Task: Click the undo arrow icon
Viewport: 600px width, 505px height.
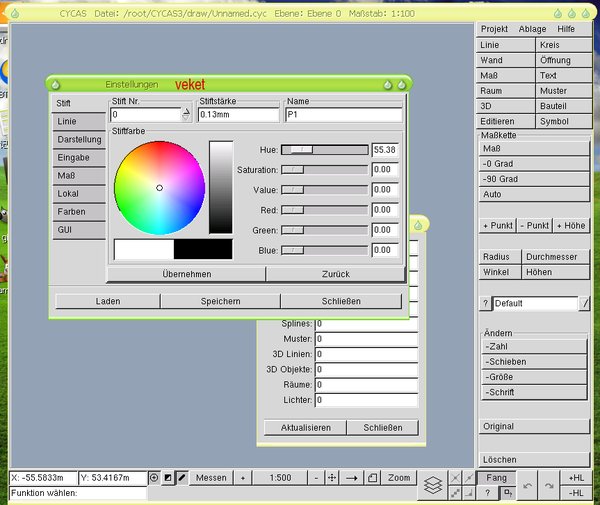Action: [x=529, y=485]
